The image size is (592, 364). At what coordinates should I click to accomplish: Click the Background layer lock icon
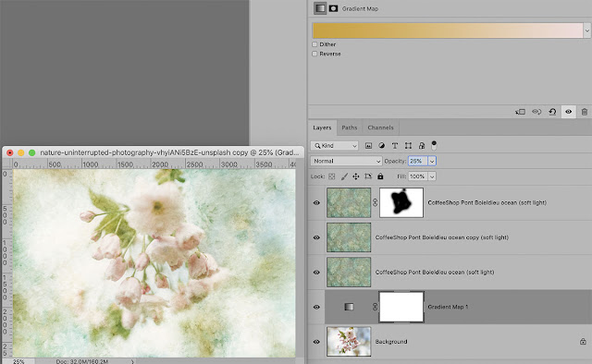coord(583,342)
